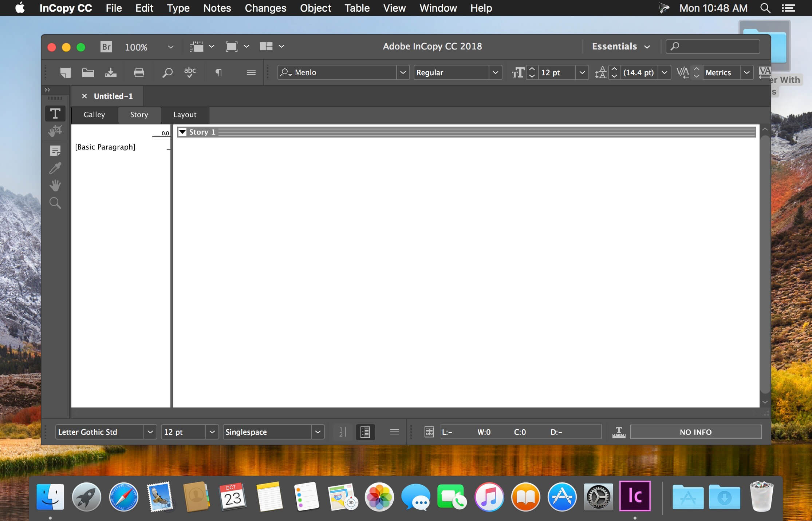This screenshot has height=521, width=812.
Task: Open a file using the folder icon
Action: click(87, 72)
